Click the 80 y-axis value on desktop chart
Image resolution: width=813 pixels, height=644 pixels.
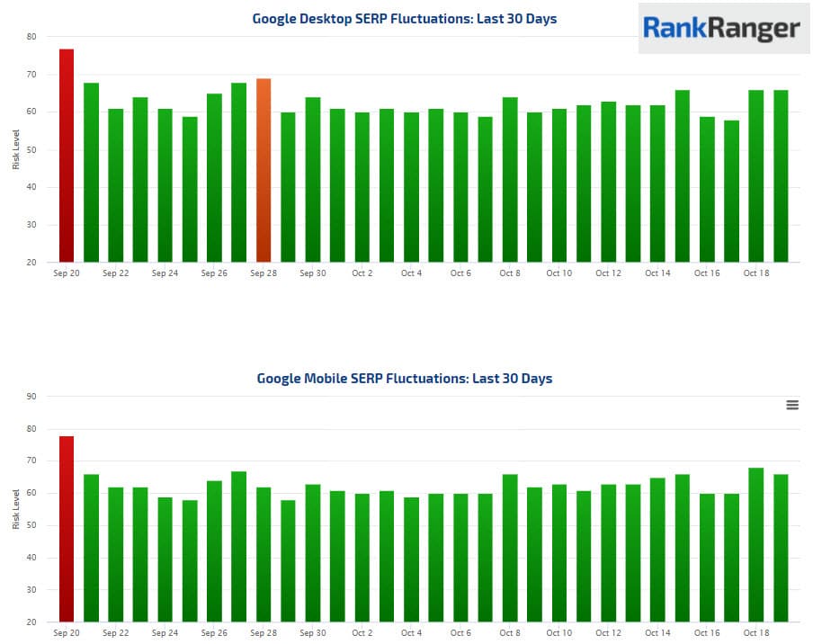pyautogui.click(x=31, y=37)
